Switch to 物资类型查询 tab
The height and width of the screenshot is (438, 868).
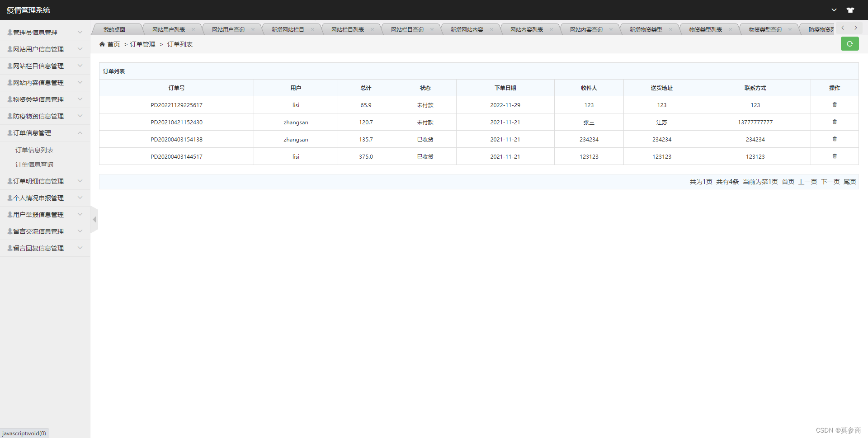(765, 30)
